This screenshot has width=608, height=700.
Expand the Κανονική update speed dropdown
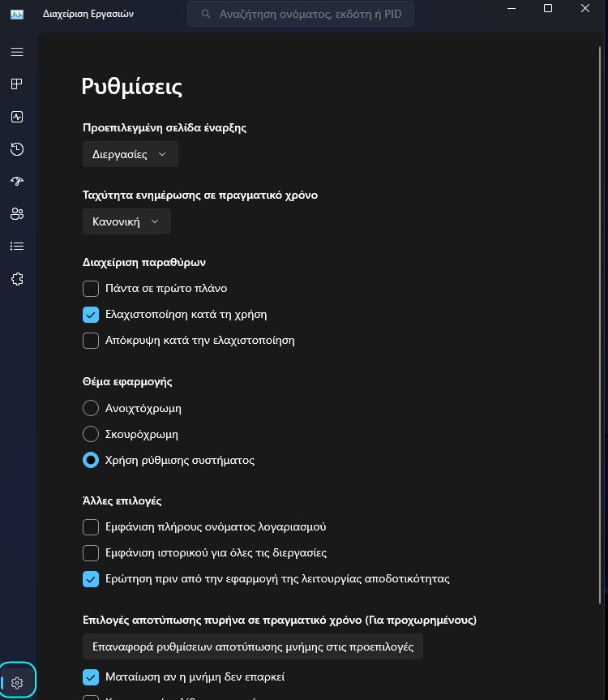tap(126, 221)
